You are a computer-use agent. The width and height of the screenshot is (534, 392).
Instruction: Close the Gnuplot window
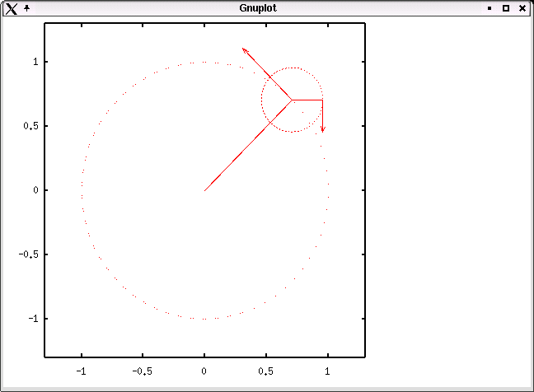[522, 8]
